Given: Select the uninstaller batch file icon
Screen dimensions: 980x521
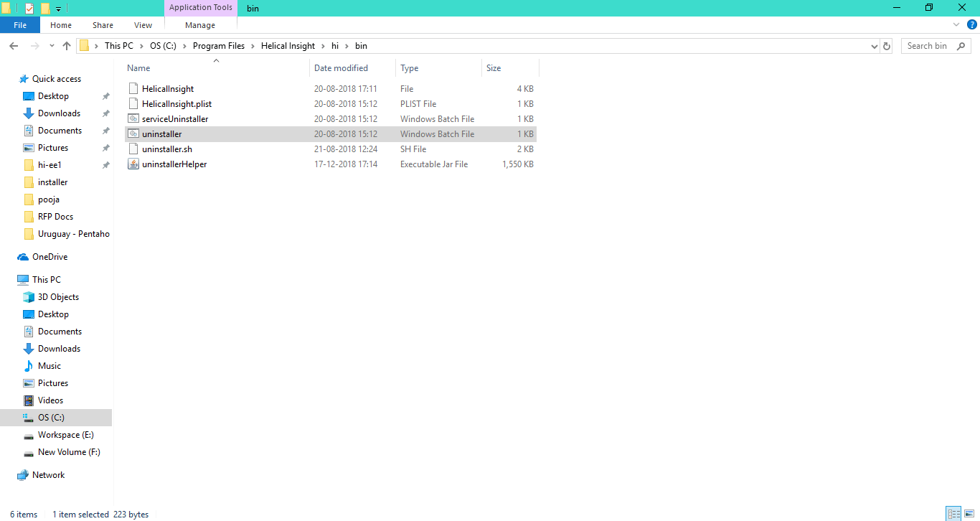Looking at the screenshot, I should [x=133, y=134].
